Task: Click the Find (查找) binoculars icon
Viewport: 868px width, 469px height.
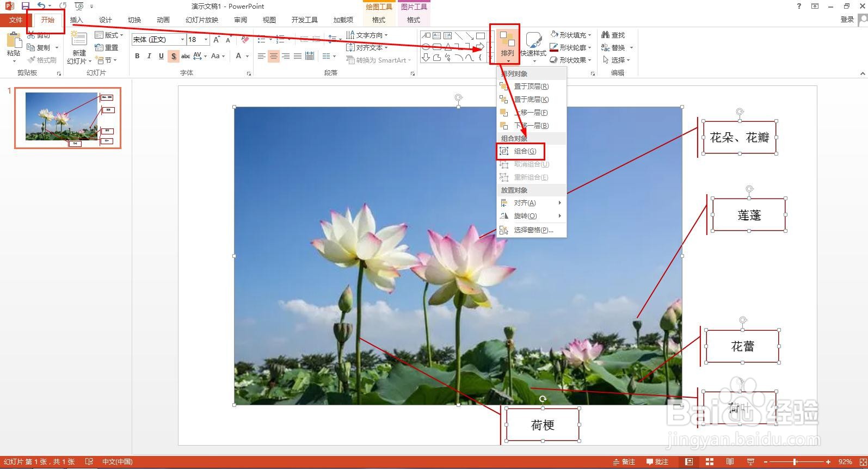Action: point(605,35)
